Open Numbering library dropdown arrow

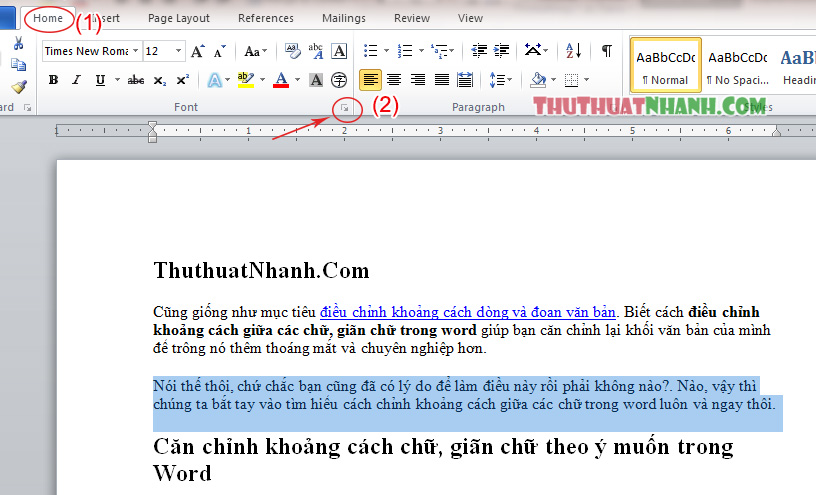pyautogui.click(x=421, y=50)
